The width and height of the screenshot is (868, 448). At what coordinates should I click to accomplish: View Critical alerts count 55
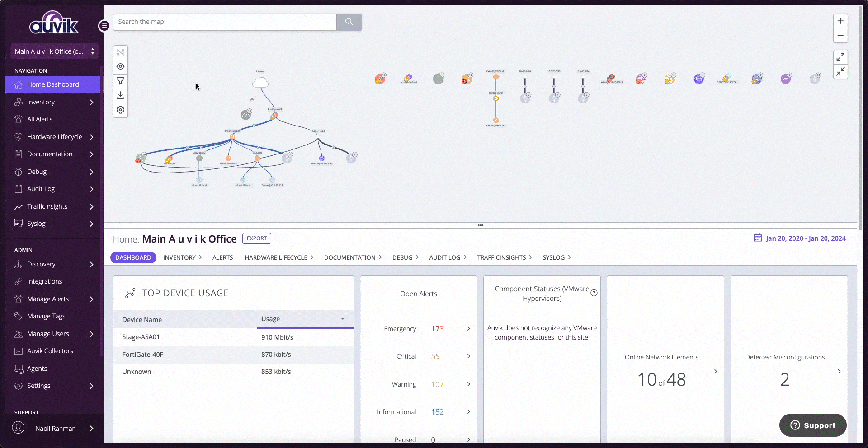pos(435,356)
